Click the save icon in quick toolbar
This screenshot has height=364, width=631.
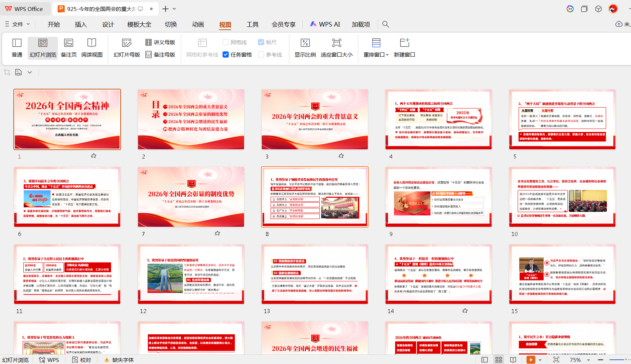[18, 72]
